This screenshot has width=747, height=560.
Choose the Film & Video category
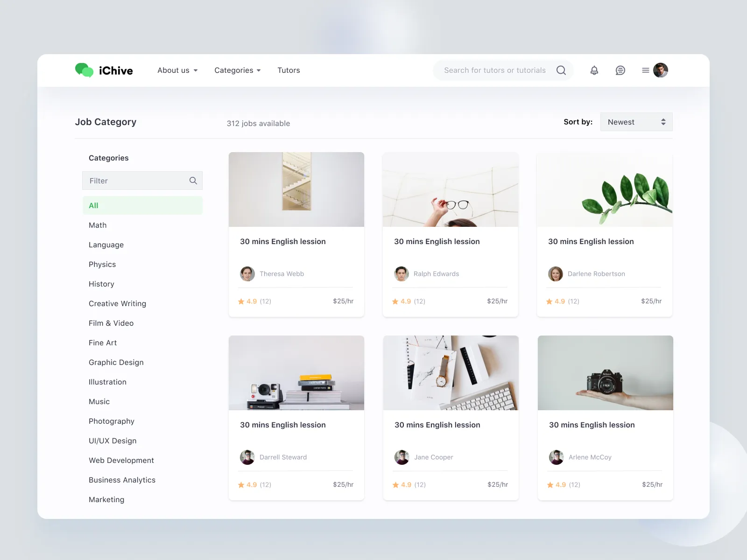[x=111, y=323]
